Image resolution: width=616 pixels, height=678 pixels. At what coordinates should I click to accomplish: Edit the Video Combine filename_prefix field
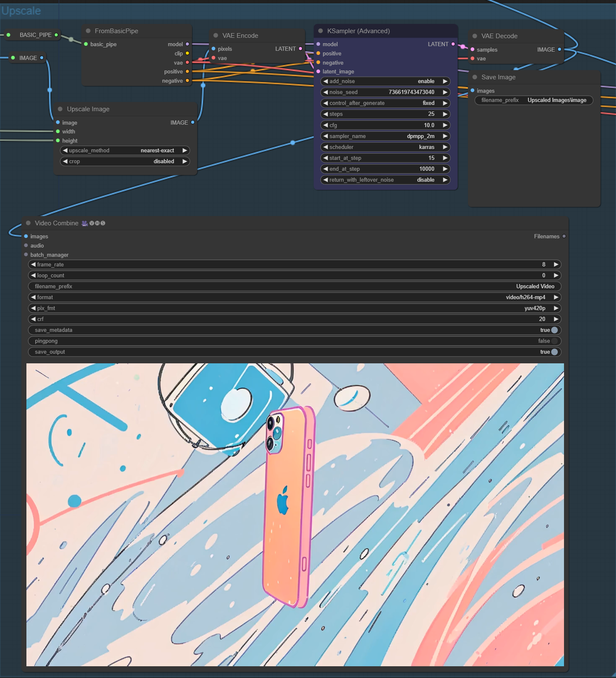(295, 287)
